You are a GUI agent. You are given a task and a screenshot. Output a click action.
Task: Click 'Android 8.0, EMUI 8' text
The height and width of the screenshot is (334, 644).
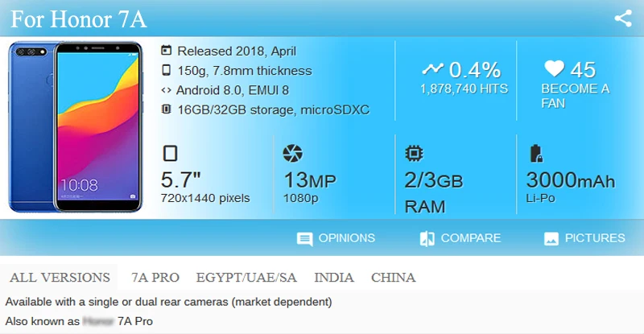(x=233, y=90)
